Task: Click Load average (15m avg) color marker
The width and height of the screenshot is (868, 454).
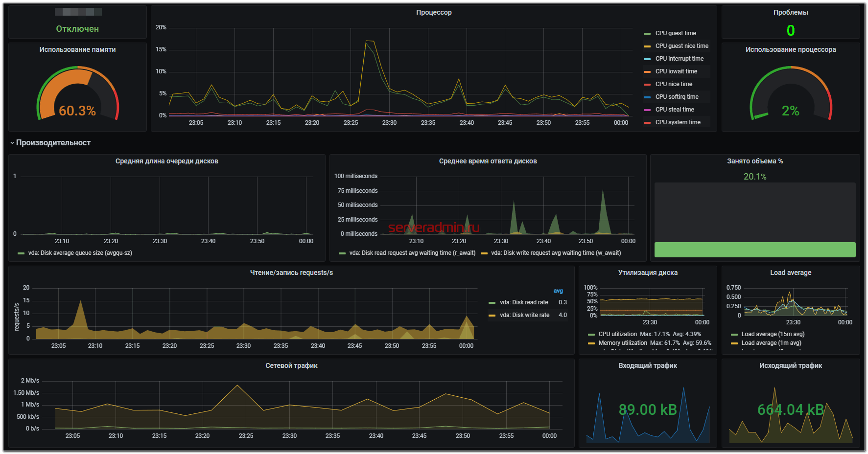Action: coord(734,335)
